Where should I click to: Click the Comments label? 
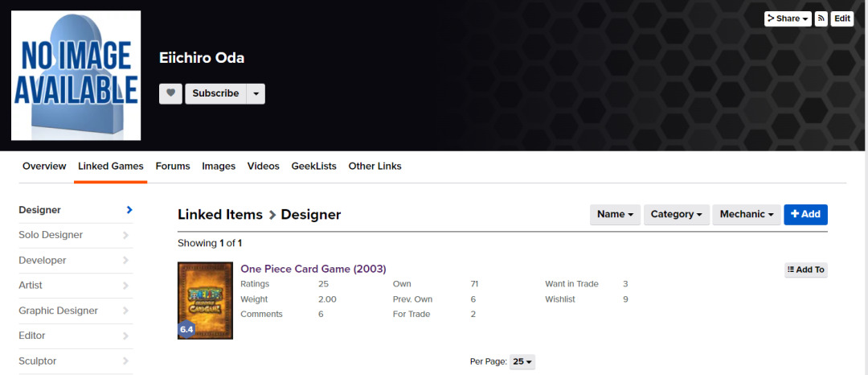[x=261, y=314]
